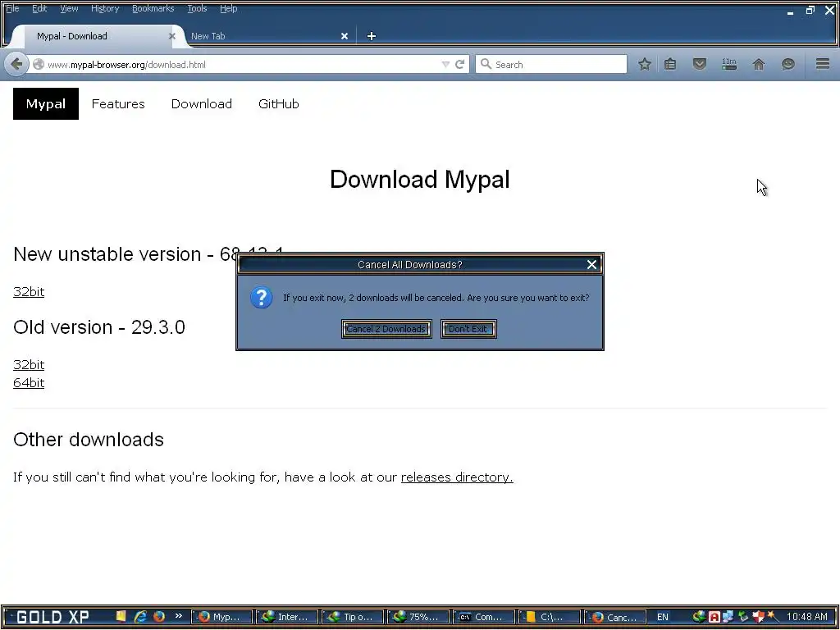Viewport: 840px width, 630px height.
Task: Go back using the back arrow button
Action: click(16, 64)
